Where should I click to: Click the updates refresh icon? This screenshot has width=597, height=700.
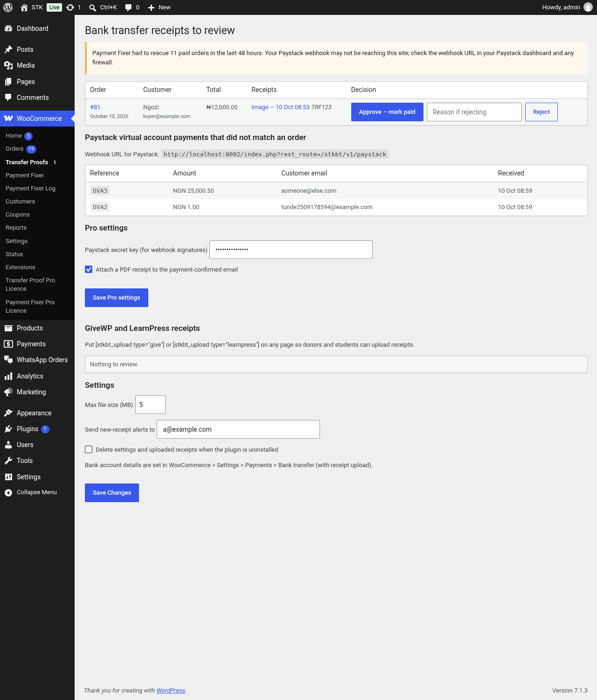point(70,7)
